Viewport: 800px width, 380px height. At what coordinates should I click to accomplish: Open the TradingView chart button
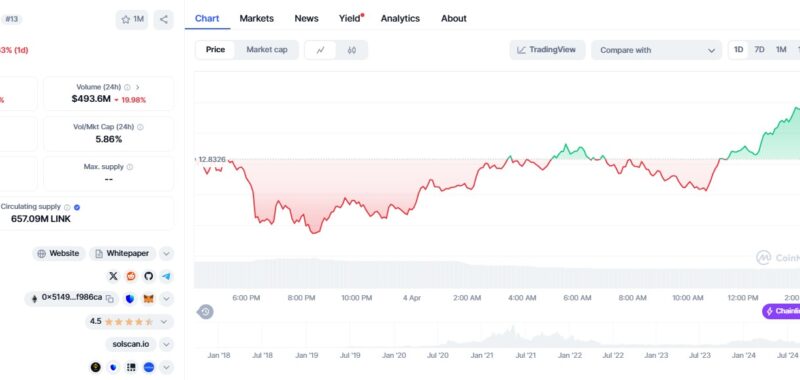547,50
